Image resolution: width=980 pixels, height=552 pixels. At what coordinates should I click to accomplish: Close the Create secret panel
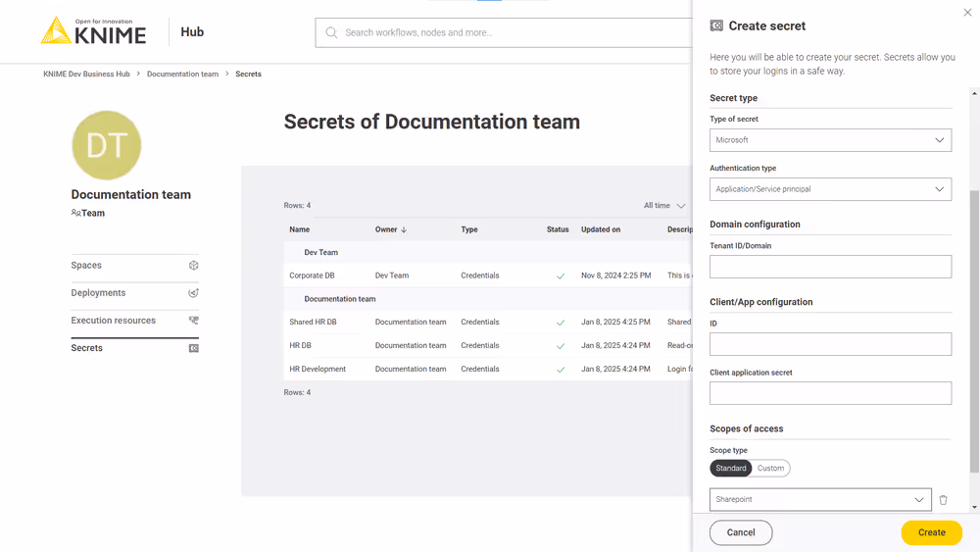point(967,12)
